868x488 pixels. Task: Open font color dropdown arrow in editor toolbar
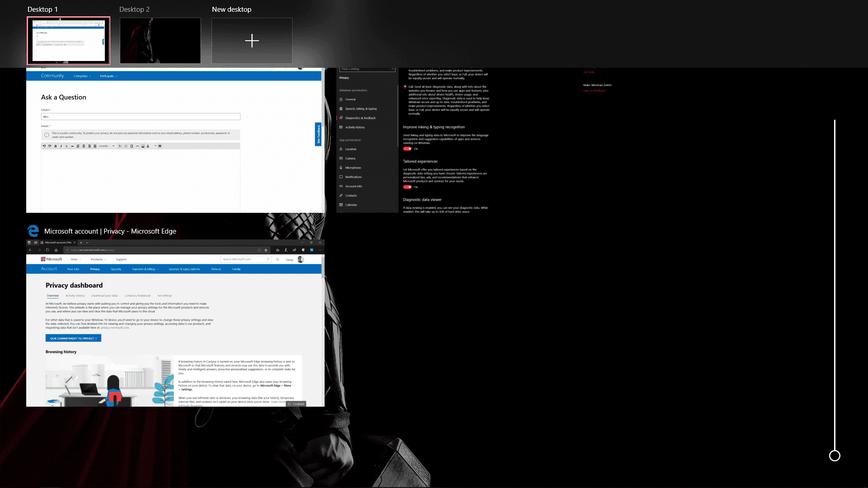[155, 146]
